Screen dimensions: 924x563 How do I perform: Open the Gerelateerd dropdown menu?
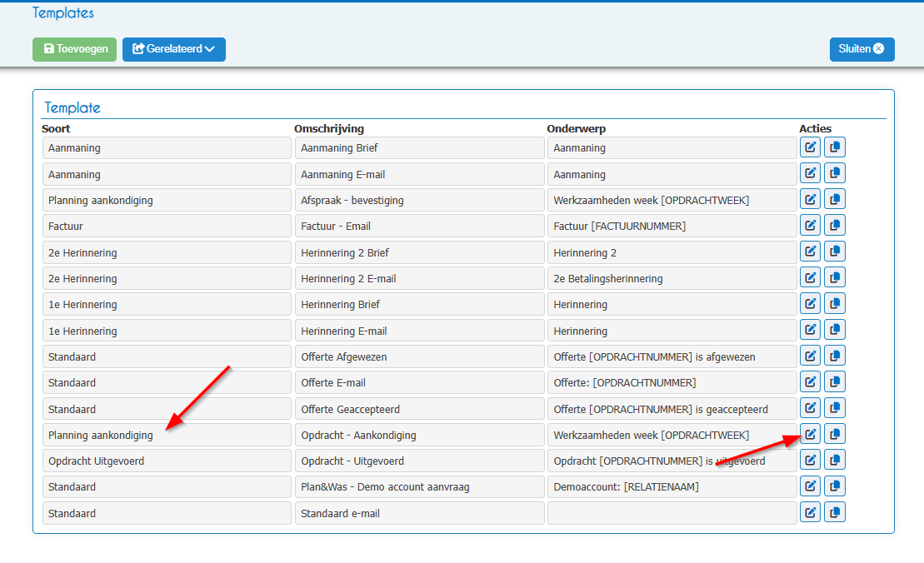point(174,49)
